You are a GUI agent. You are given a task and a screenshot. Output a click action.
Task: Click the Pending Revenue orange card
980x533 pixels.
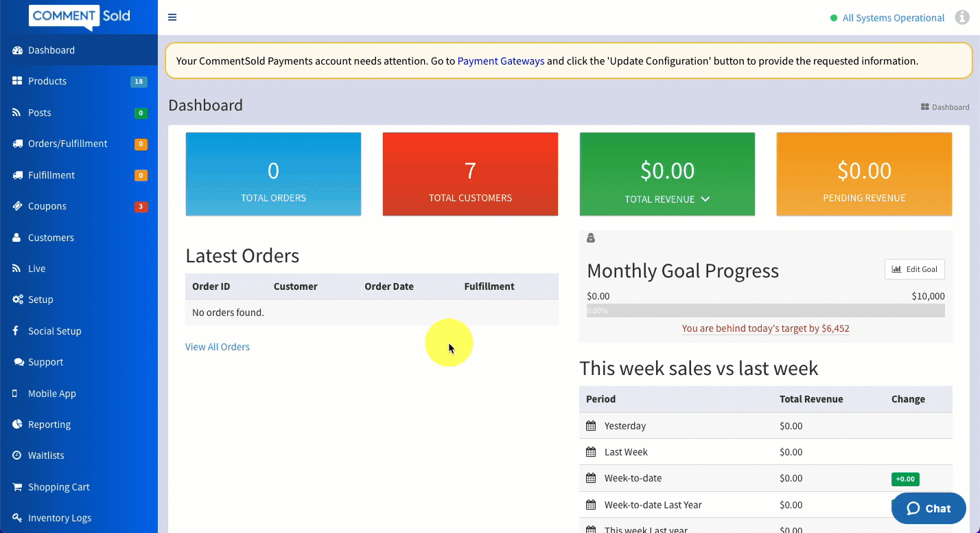pyautogui.click(x=864, y=174)
